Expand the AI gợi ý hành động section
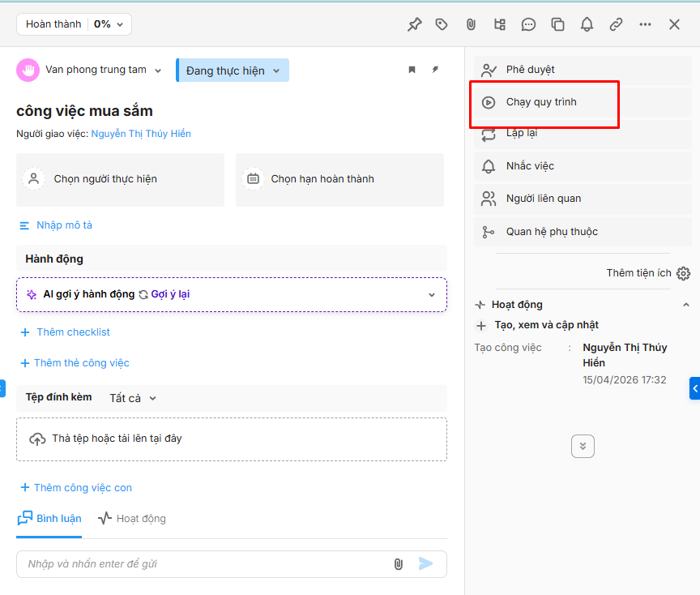Viewport: 700px width, 595px height. click(431, 295)
